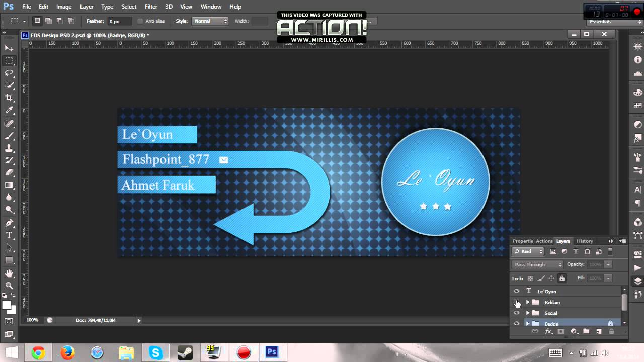Hide the Badge group layer

(516, 323)
